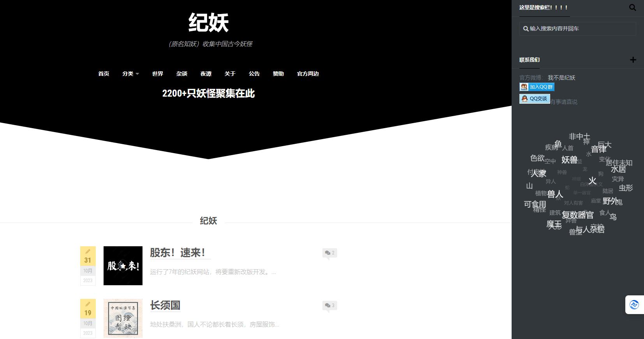Open the 官方周边 navigation item
644x339 pixels.
click(x=308, y=74)
